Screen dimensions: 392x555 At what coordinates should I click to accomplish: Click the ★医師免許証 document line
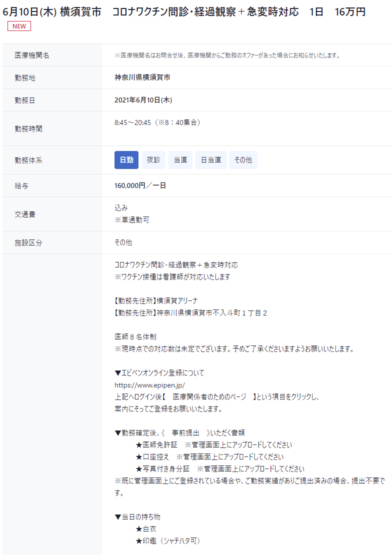[x=214, y=445]
